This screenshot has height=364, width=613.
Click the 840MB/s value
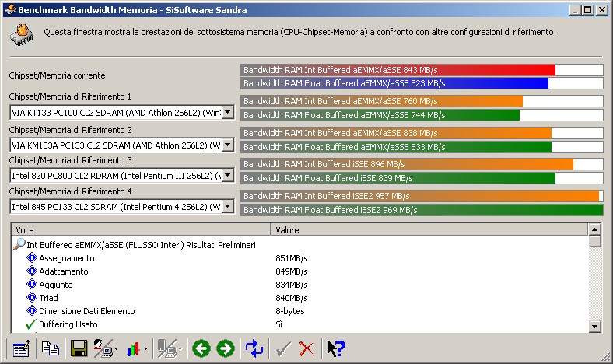click(x=292, y=298)
